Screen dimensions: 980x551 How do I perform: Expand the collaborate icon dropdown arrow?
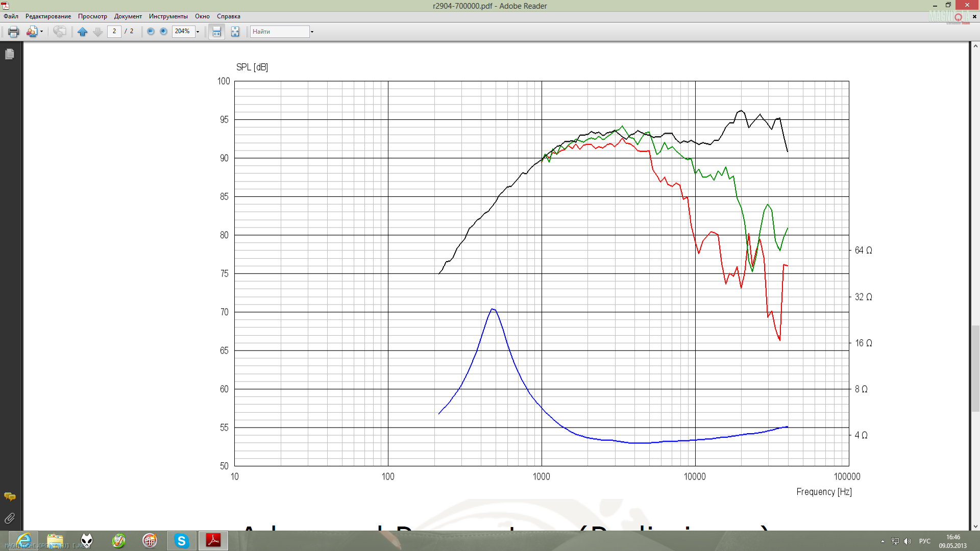click(x=41, y=32)
